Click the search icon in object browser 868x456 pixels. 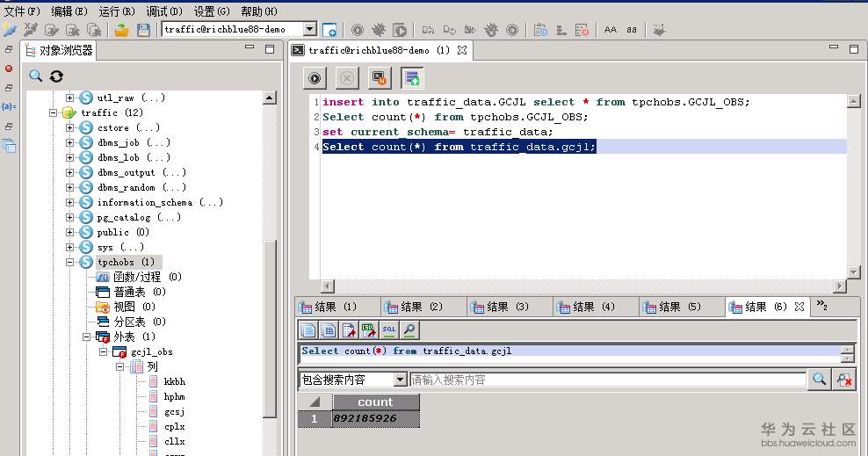(x=36, y=76)
